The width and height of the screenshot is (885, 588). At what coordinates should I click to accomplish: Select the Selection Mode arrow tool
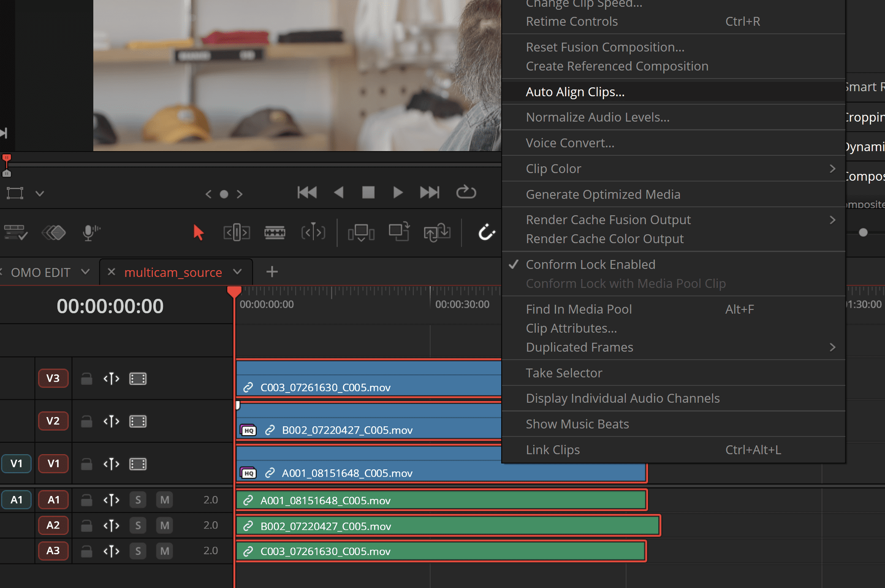198,232
